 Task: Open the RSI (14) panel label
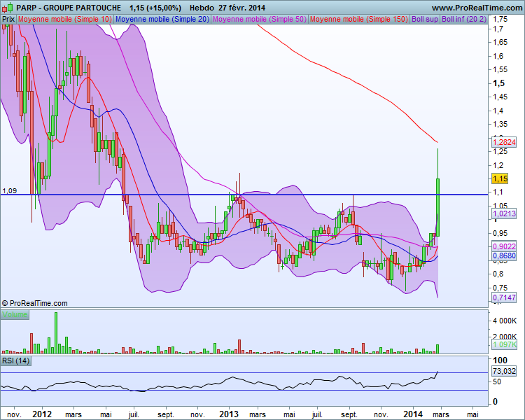click(x=15, y=360)
